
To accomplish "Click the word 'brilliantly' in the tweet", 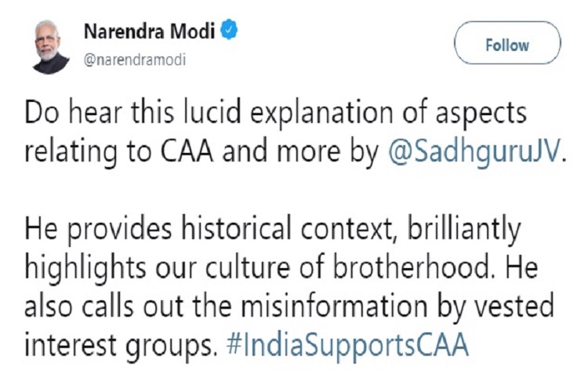I will click(464, 229).
